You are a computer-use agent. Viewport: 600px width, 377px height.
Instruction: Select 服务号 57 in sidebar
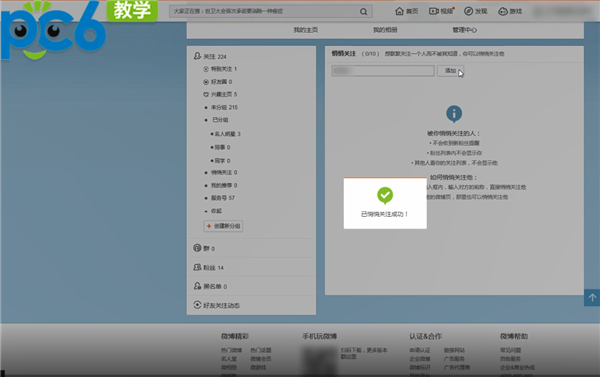[x=223, y=198]
